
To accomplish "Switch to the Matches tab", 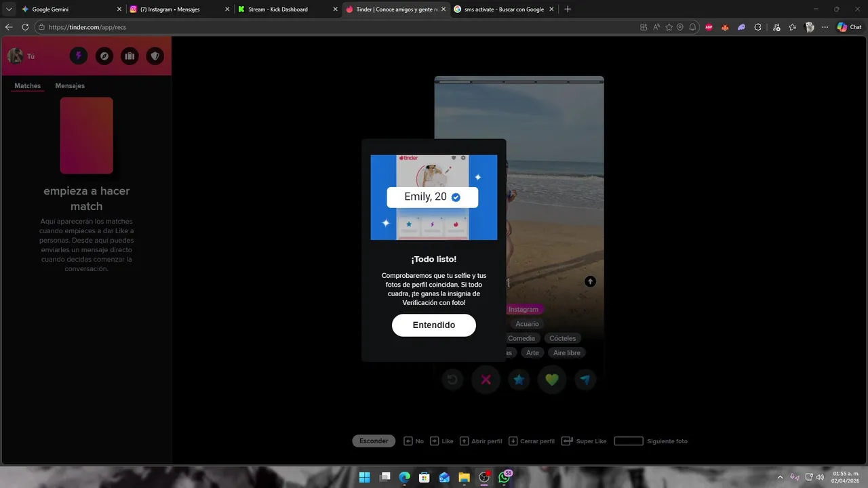I will point(28,86).
